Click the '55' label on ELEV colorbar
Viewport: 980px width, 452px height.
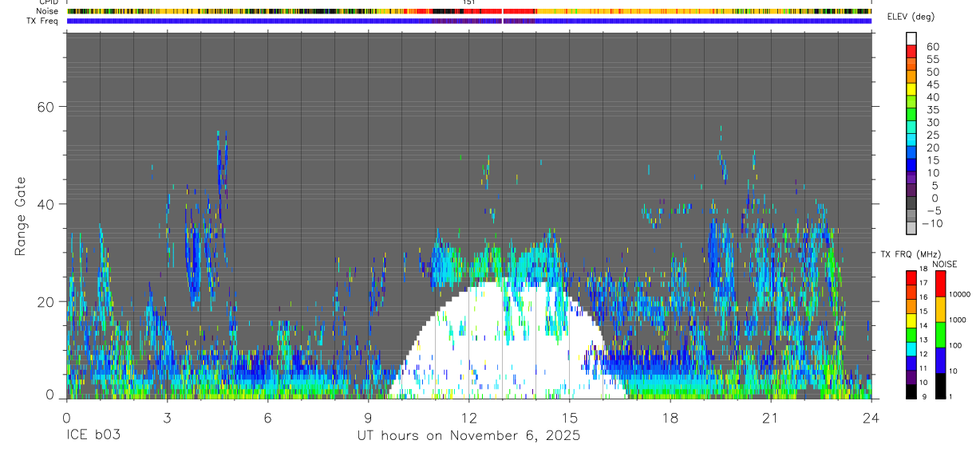point(932,59)
